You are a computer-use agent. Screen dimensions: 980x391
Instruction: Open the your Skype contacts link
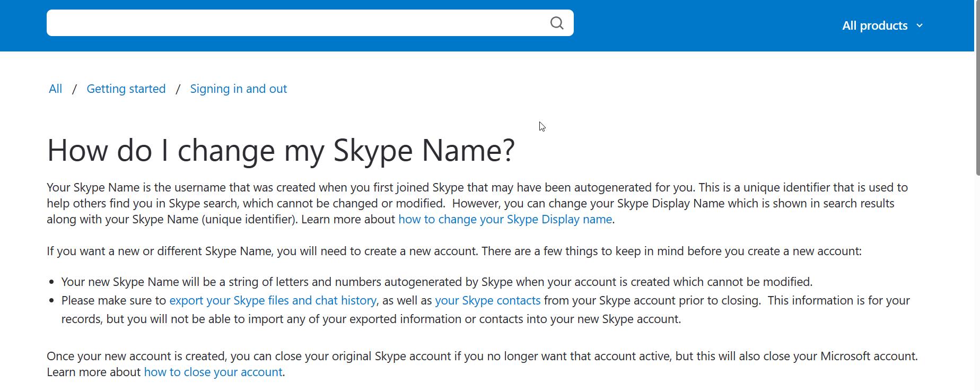tap(488, 300)
